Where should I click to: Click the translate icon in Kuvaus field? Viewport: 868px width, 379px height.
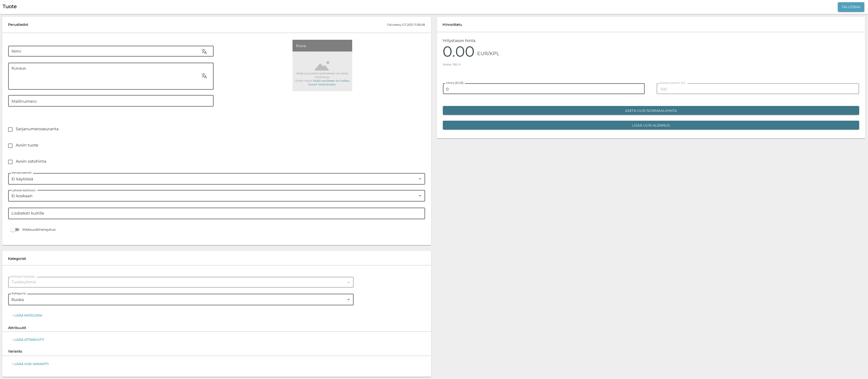click(x=204, y=76)
